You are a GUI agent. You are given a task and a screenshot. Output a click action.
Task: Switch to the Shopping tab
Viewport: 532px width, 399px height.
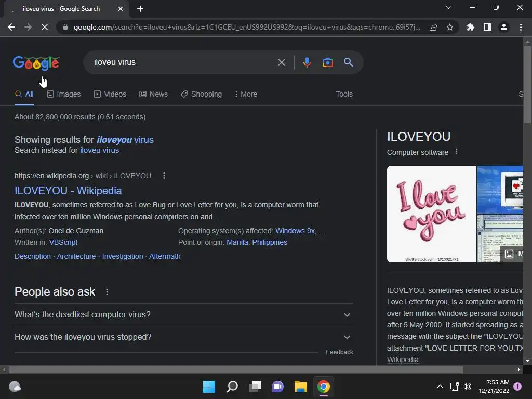202,94
